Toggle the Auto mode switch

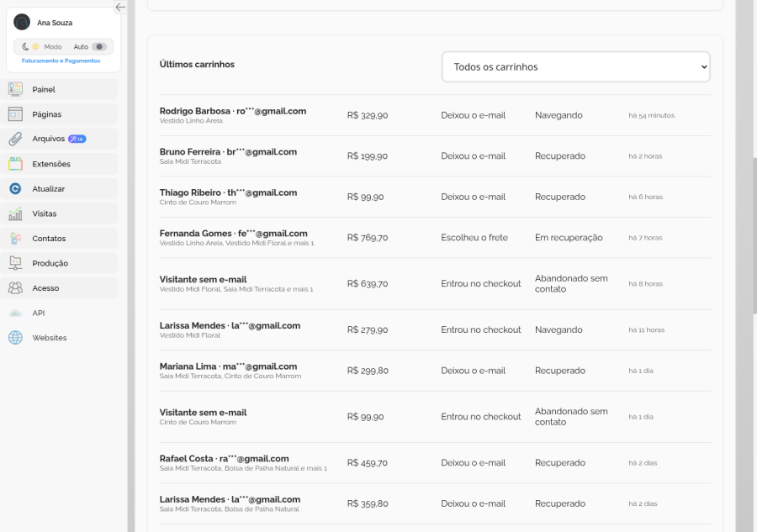coord(99,47)
